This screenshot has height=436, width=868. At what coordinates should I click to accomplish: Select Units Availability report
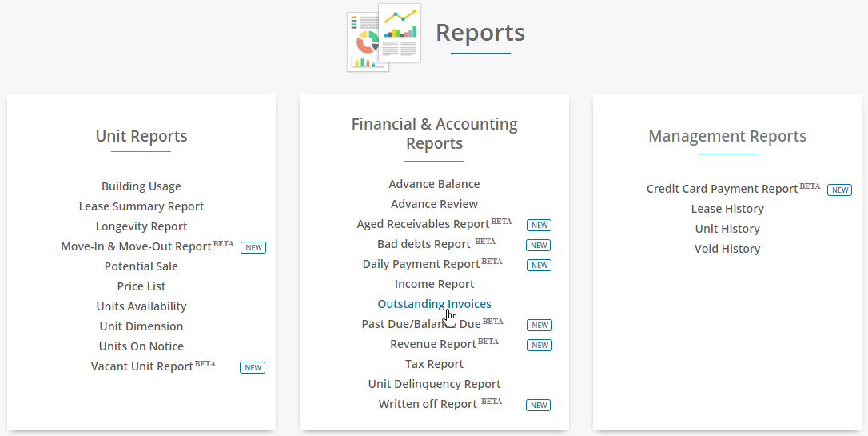click(141, 306)
